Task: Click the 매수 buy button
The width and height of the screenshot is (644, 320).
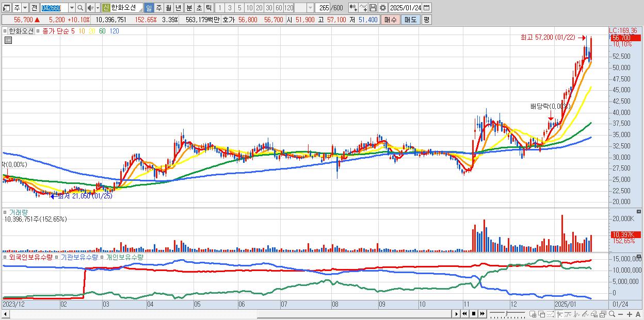Action: [x=391, y=20]
